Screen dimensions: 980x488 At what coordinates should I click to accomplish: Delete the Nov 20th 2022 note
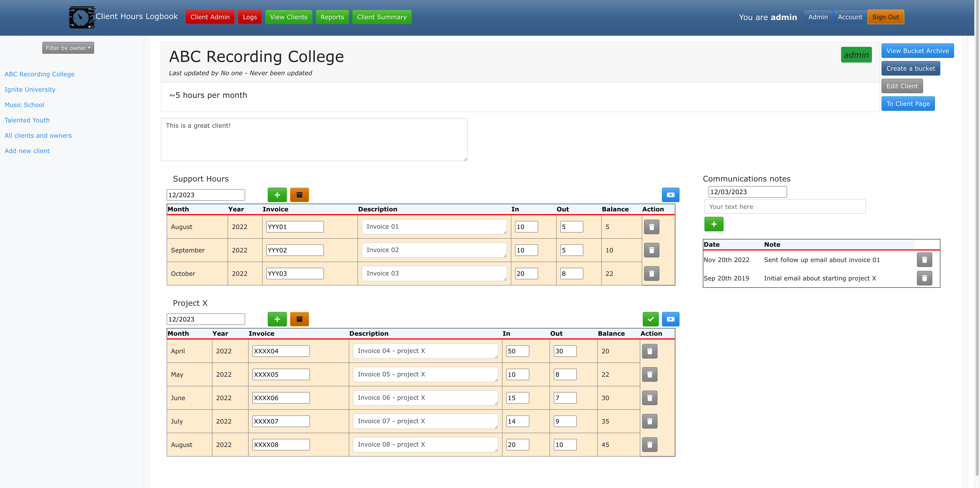[924, 259]
